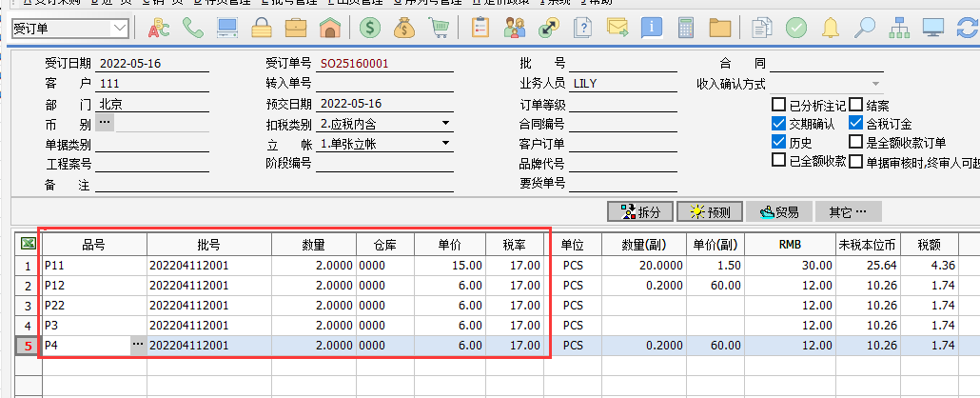Click the yellow bell notification icon
The height and width of the screenshot is (398, 980).
831,28
